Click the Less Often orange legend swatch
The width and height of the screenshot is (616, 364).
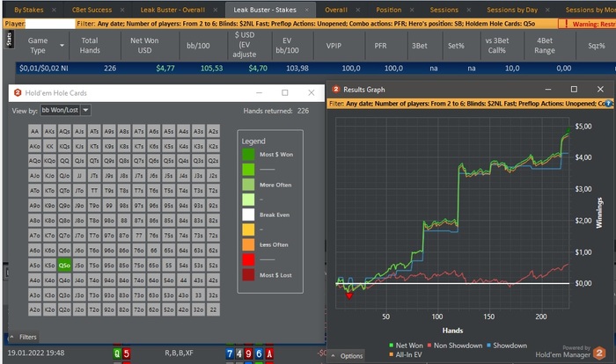248,244
